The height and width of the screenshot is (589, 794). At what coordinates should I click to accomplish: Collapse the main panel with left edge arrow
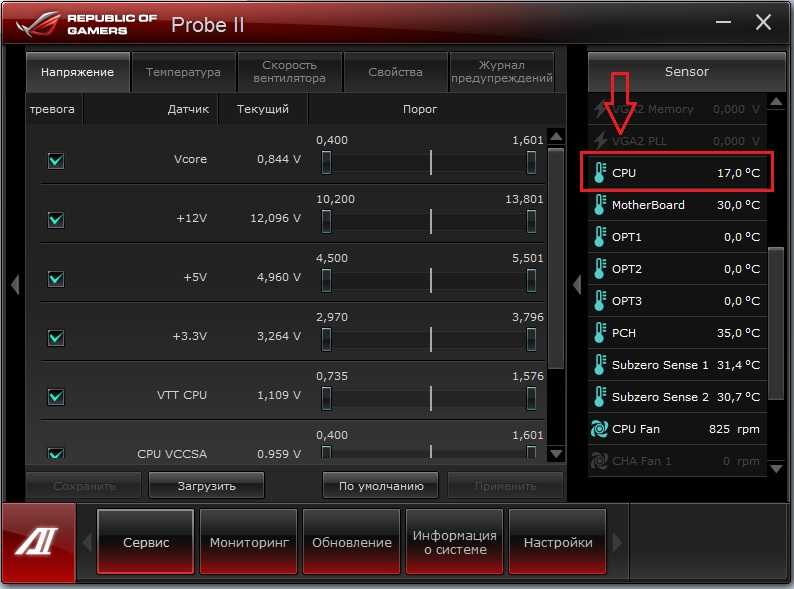tap(15, 285)
